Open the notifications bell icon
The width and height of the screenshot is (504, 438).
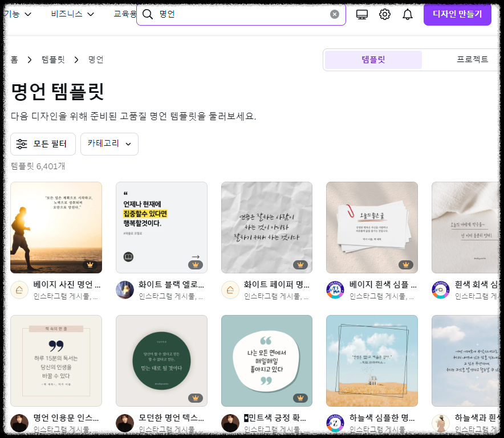click(408, 14)
